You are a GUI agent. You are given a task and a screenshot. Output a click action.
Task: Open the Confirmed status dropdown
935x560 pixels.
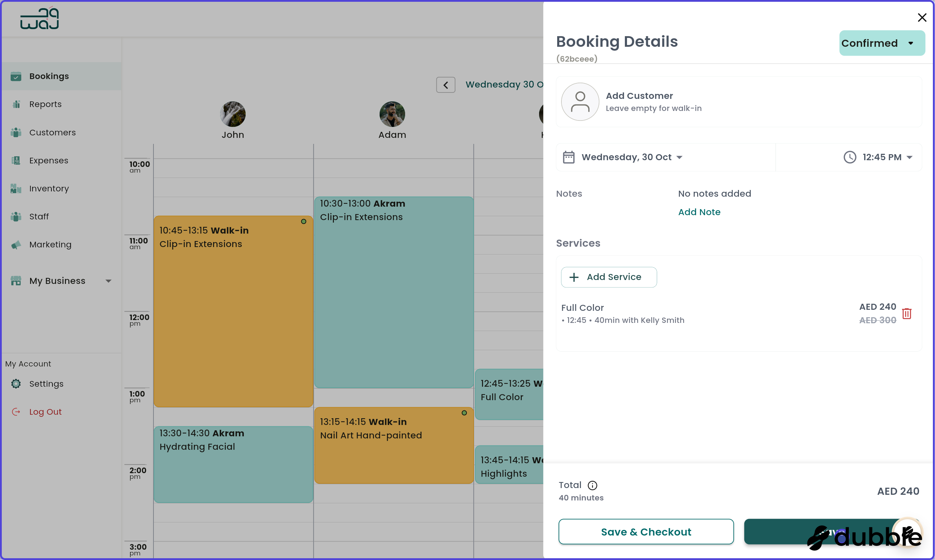pyautogui.click(x=881, y=43)
